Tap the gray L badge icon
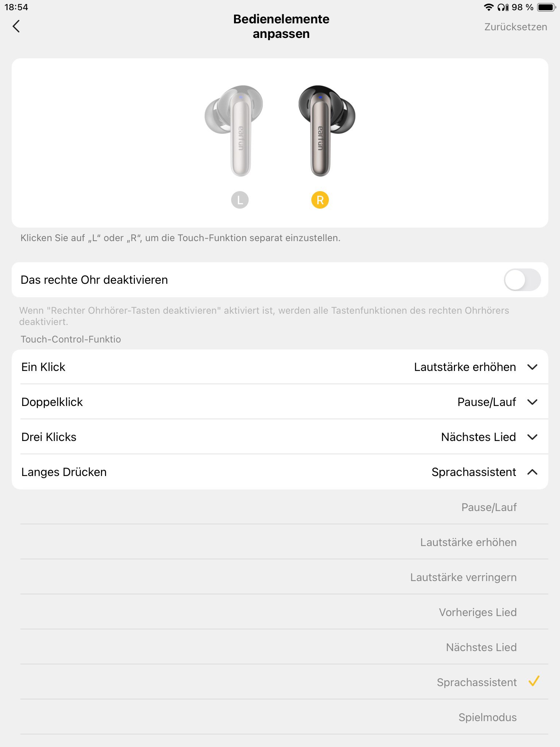Screen dimensions: 560x747 240,200
